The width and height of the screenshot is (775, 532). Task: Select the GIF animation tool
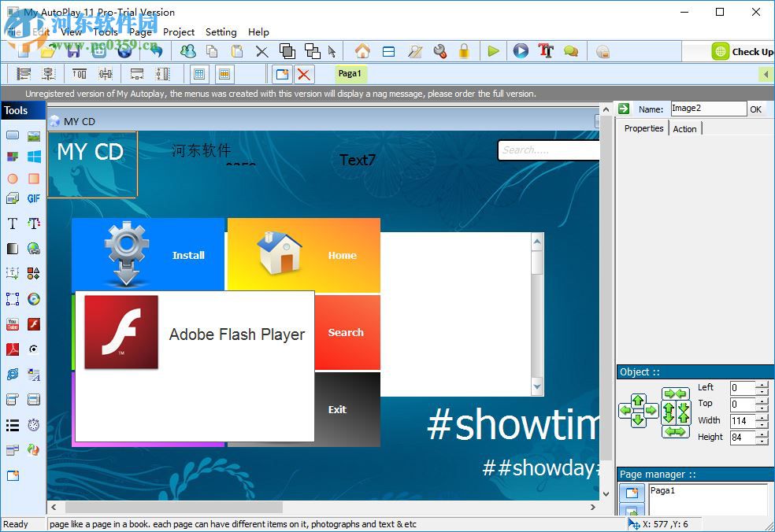coord(34,198)
